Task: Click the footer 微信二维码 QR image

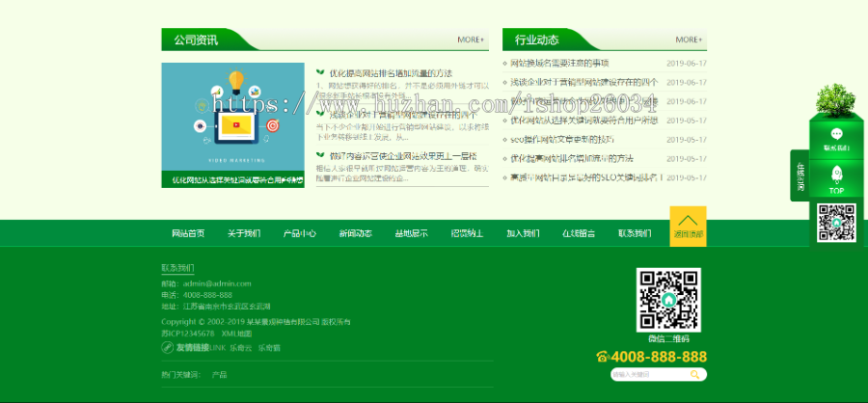Action: click(x=668, y=300)
